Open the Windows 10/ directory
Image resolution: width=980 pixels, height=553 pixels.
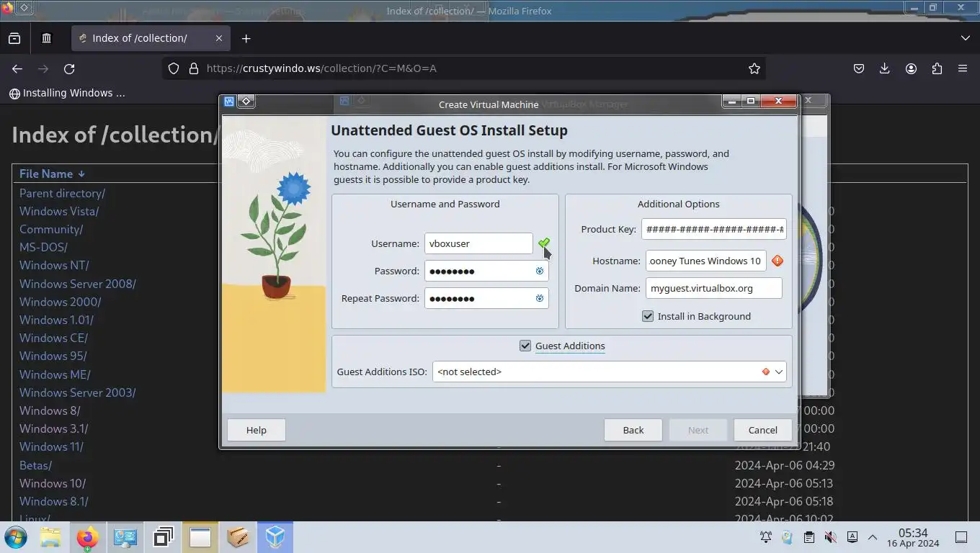coord(53,483)
